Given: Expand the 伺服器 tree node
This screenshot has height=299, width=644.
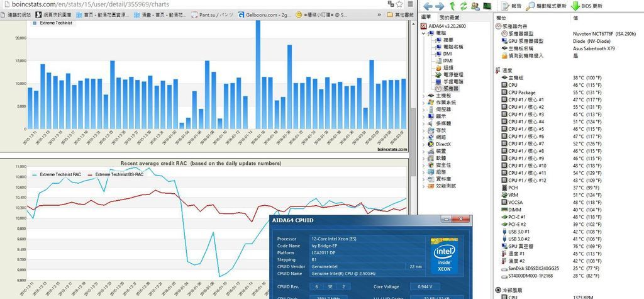Looking at the screenshot, I should pyautogui.click(x=424, y=110).
